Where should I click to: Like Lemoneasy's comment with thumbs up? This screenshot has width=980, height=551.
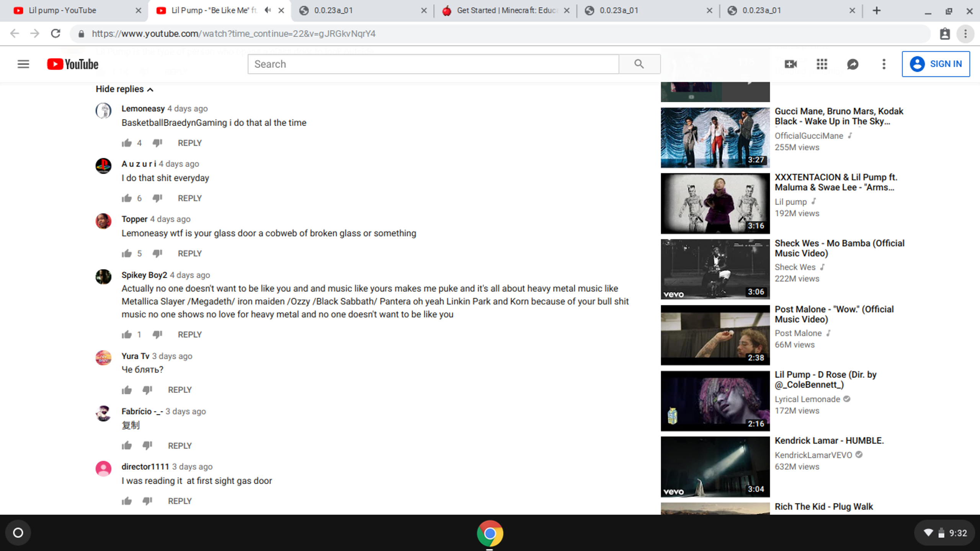click(127, 143)
